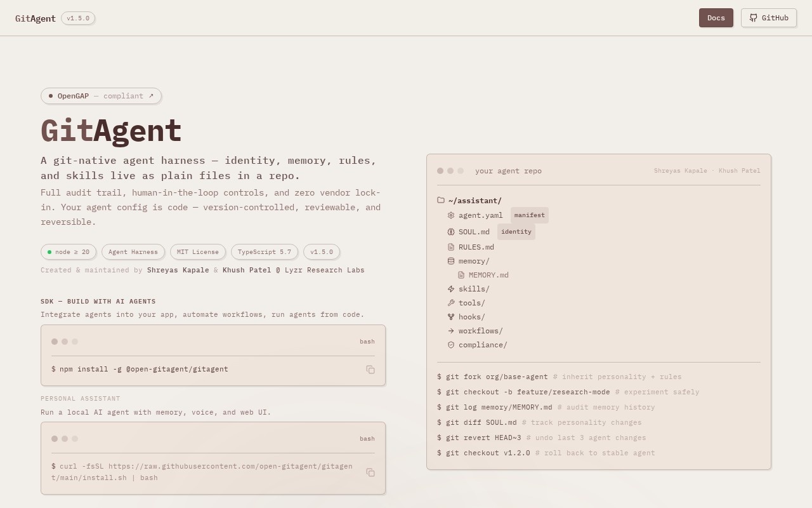The width and height of the screenshot is (812, 508).
Task: Copy the npm install command
Action: (x=370, y=370)
